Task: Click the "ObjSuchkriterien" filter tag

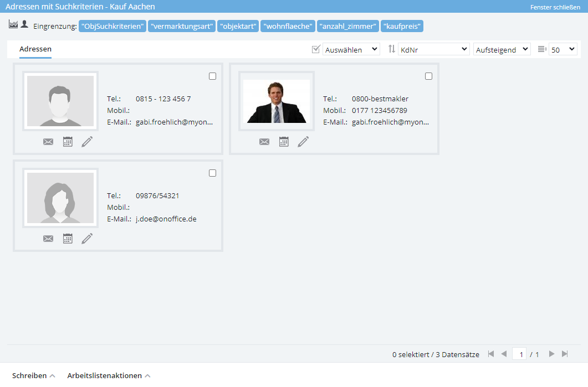Action: click(x=113, y=26)
